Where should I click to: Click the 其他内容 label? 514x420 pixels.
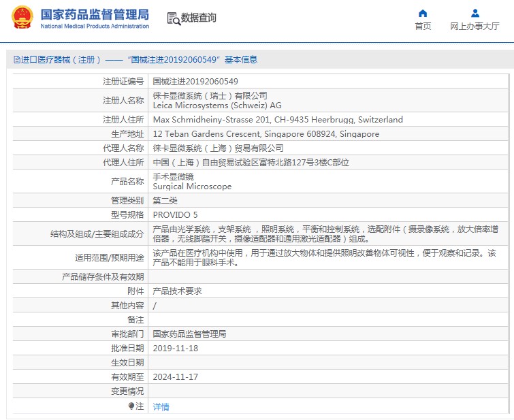click(x=127, y=305)
